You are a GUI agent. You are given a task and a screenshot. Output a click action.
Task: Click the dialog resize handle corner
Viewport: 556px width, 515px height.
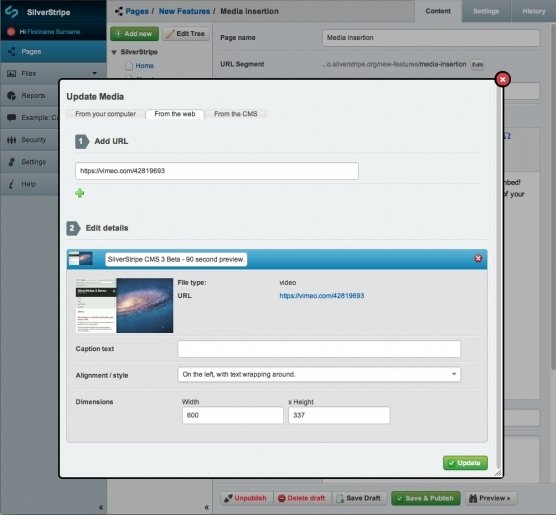[x=498, y=473]
